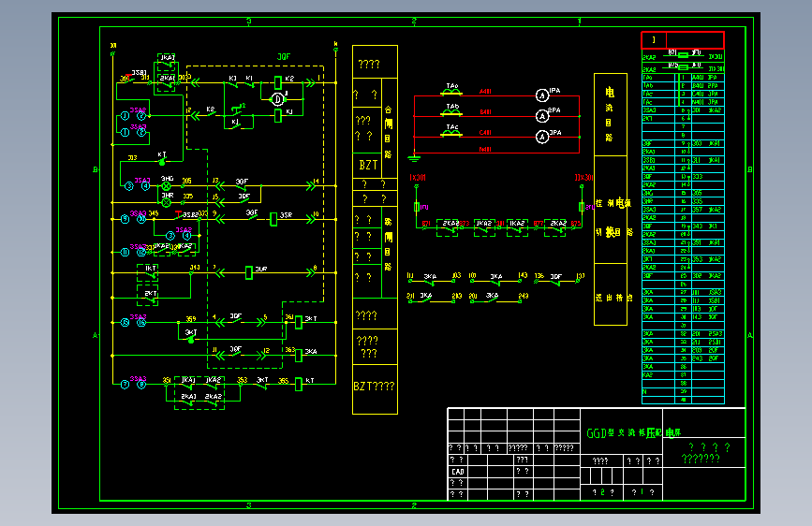Select the K2 coil symbol
This screenshot has width=812, height=526.
[277, 82]
